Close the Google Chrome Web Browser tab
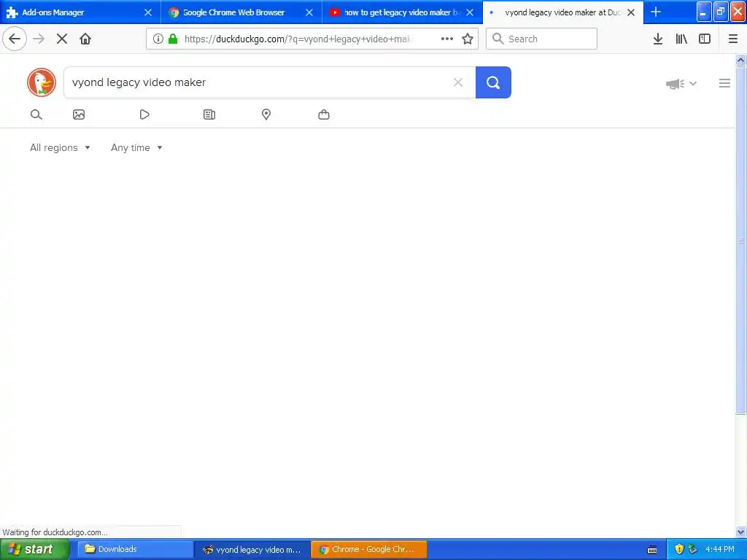 pos(309,12)
